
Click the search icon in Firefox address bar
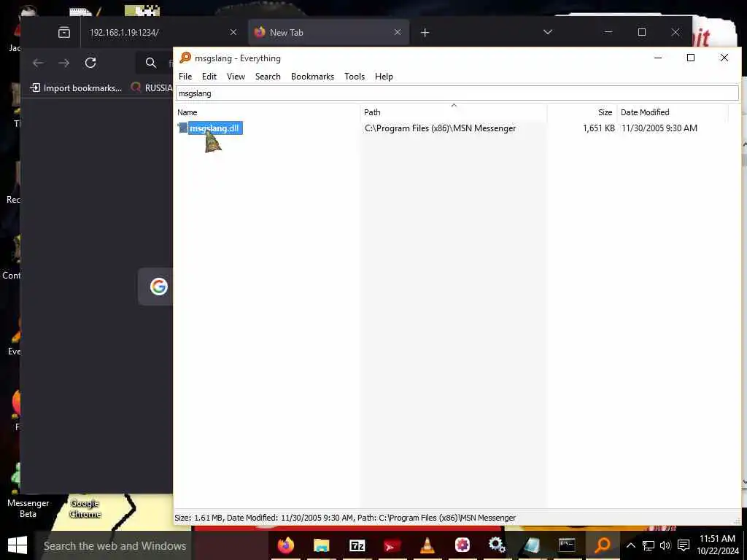[150, 63]
